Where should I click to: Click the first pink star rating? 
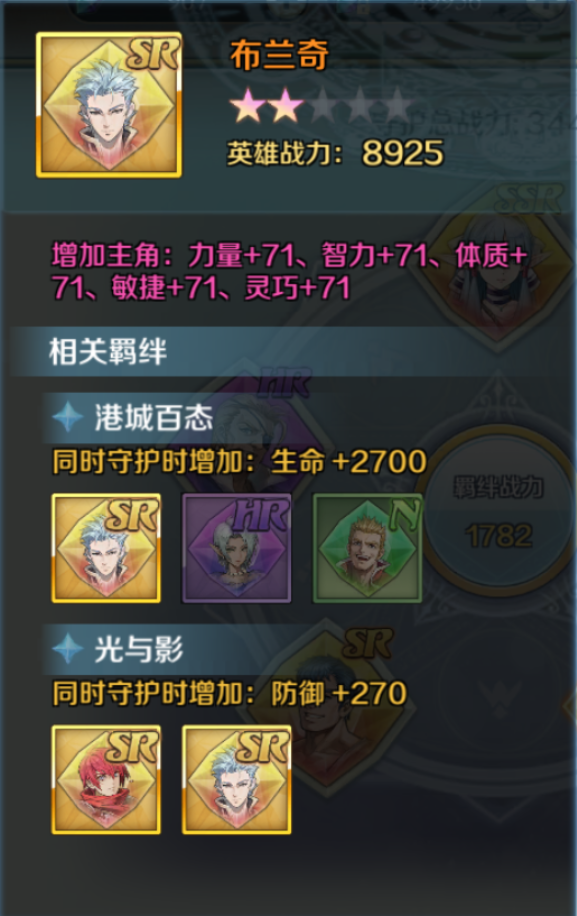point(247,106)
